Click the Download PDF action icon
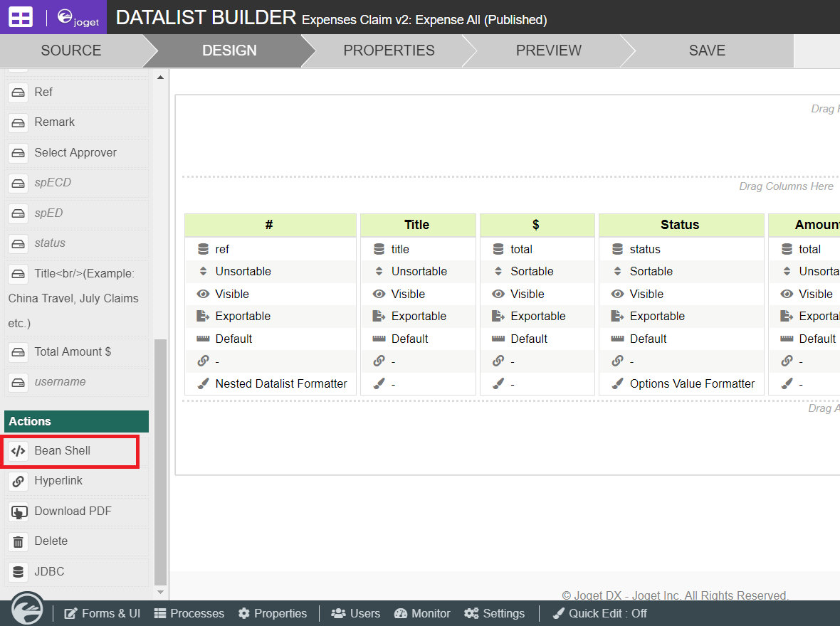This screenshot has height=626, width=840. click(19, 511)
